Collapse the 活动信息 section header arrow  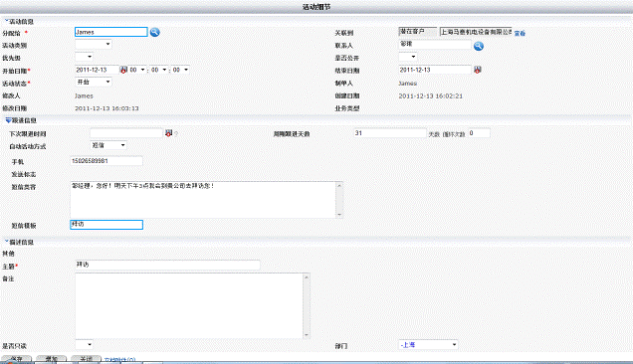(x=6, y=21)
